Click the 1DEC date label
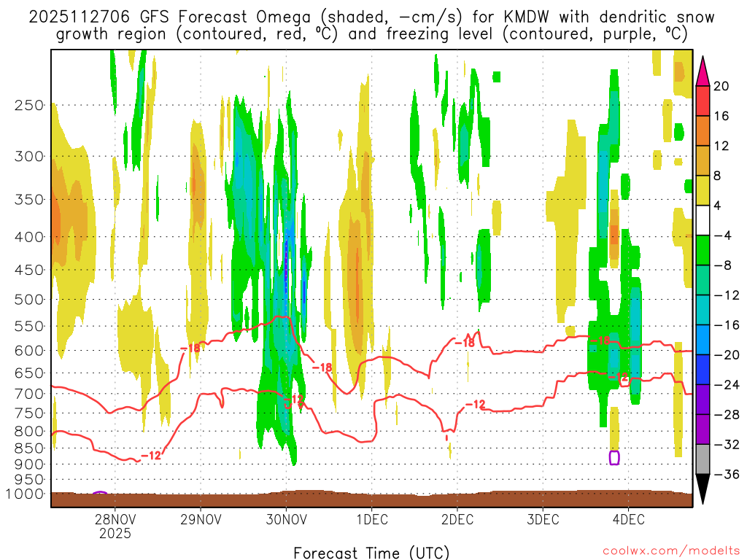Screen dimensions: 747x560 [x=372, y=519]
